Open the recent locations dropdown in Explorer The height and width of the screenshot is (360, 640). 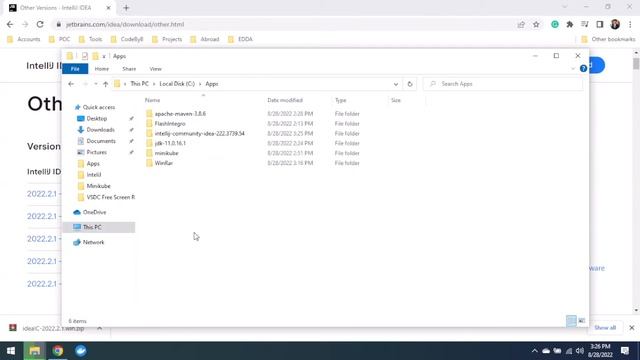coord(96,84)
